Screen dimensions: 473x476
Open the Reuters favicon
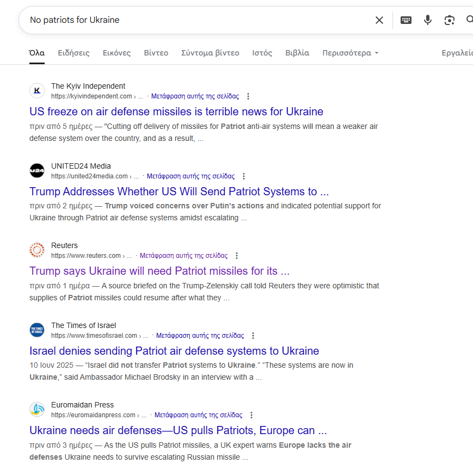point(37,250)
